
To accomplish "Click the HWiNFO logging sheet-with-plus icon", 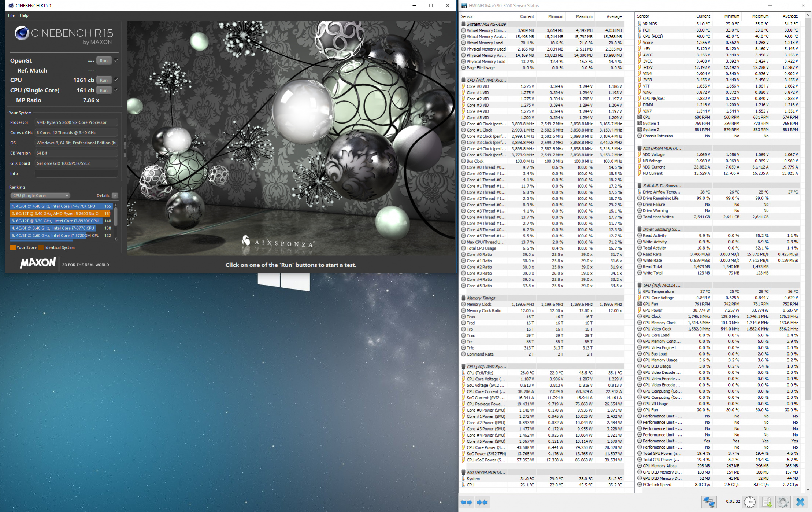I will 767,502.
